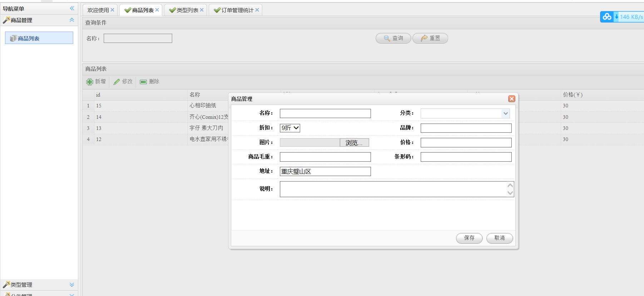Focus the 条形码 barcode input field
The height and width of the screenshot is (296, 644).
[466, 157]
